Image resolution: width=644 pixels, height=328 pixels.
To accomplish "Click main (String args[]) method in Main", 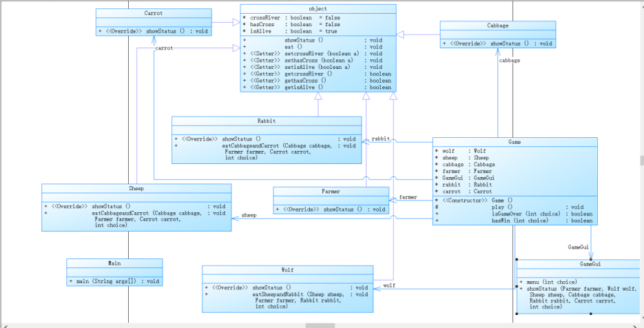I will pos(114,281).
